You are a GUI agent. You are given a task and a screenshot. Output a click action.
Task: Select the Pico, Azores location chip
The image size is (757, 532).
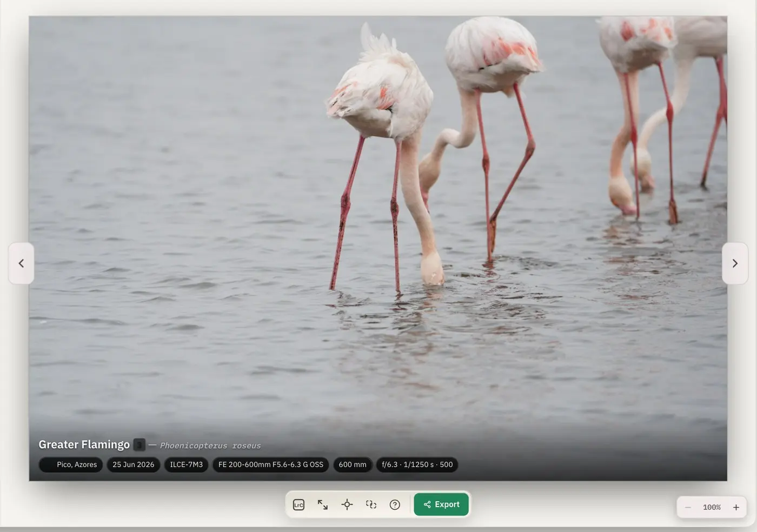pyautogui.click(x=71, y=464)
